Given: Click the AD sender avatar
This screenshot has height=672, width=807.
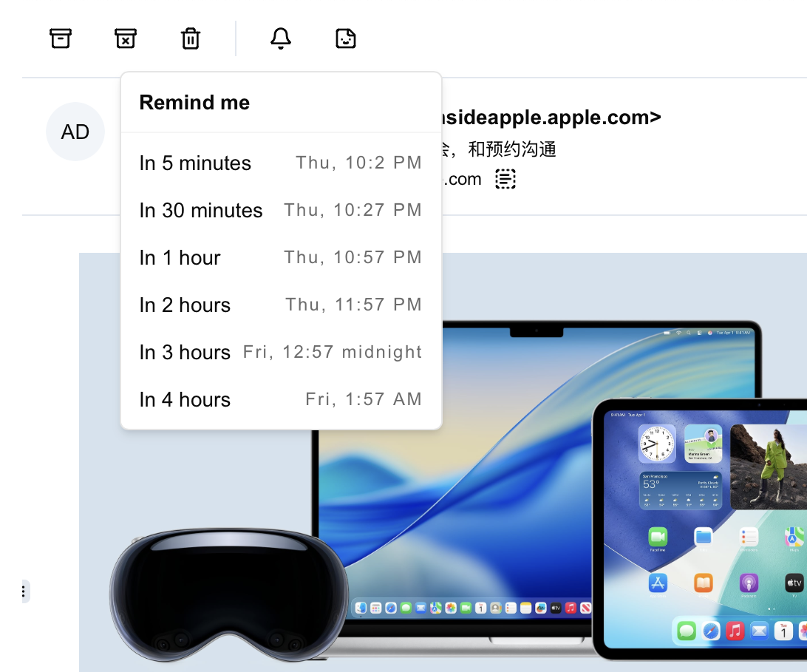Looking at the screenshot, I should pos(75,132).
